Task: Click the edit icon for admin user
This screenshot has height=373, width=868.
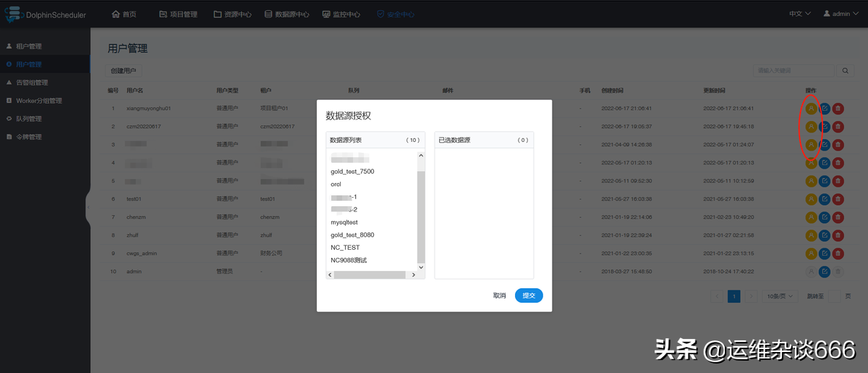Action: click(825, 271)
